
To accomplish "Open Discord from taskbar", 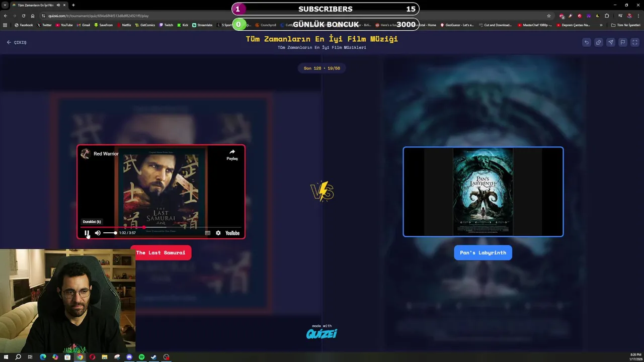I will [129, 357].
